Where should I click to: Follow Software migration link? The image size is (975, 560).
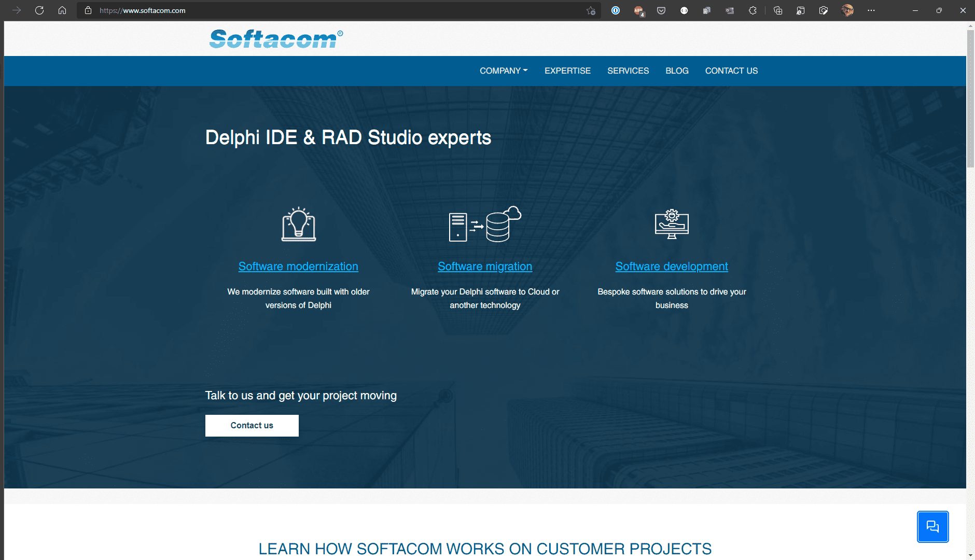pos(485,267)
